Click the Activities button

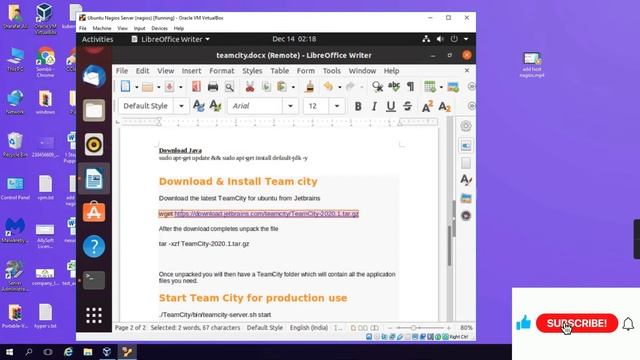(x=98, y=39)
